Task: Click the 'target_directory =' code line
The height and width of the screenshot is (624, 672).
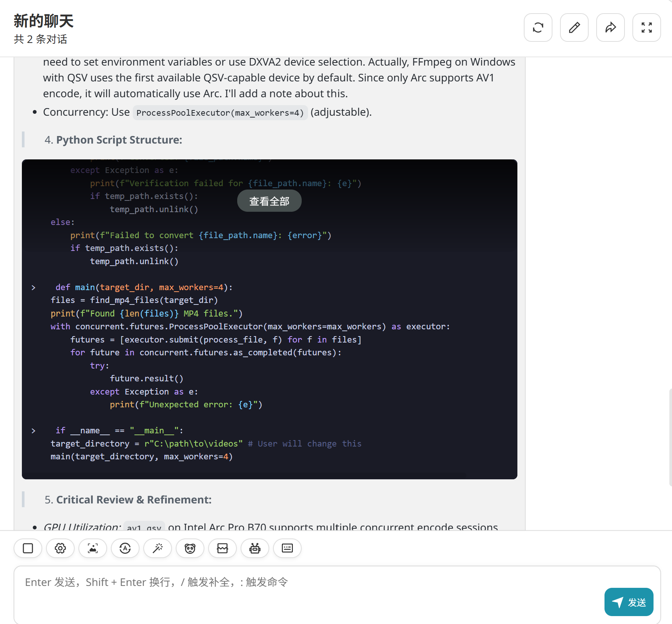Action: (x=206, y=444)
